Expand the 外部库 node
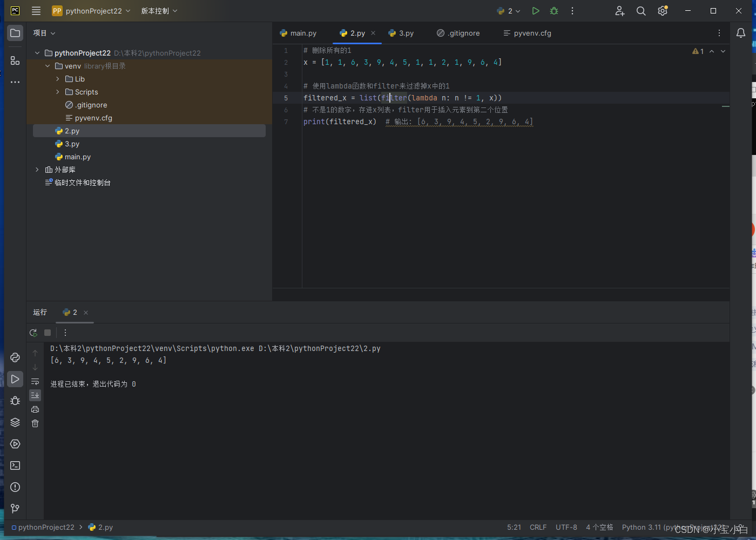The width and height of the screenshot is (756, 540). 37,170
